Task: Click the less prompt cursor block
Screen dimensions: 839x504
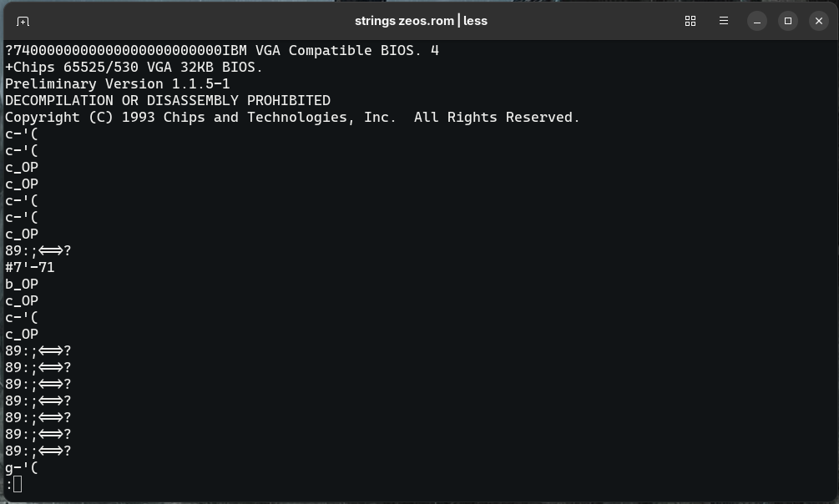Action: click(18, 484)
